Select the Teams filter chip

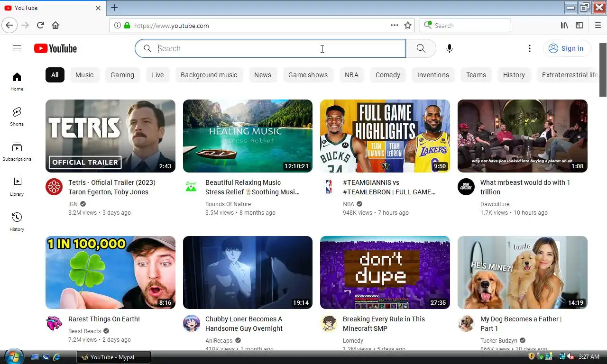pyautogui.click(x=476, y=75)
